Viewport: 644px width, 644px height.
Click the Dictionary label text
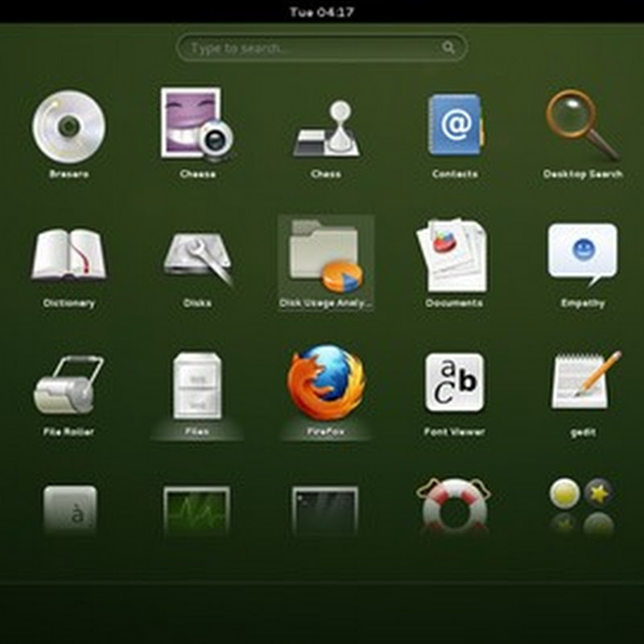[69, 303]
